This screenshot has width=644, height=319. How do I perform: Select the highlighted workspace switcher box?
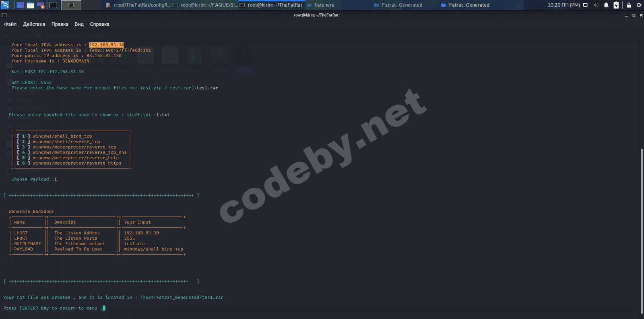click(71, 5)
